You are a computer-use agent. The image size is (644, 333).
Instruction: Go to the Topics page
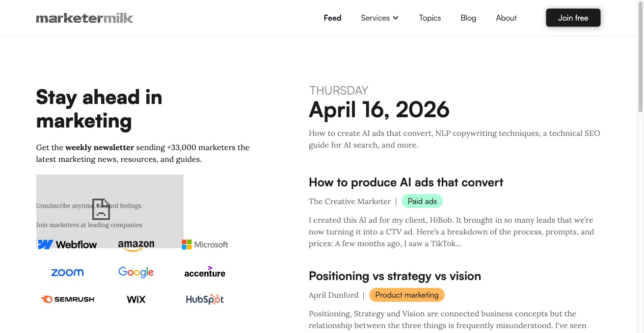429,18
